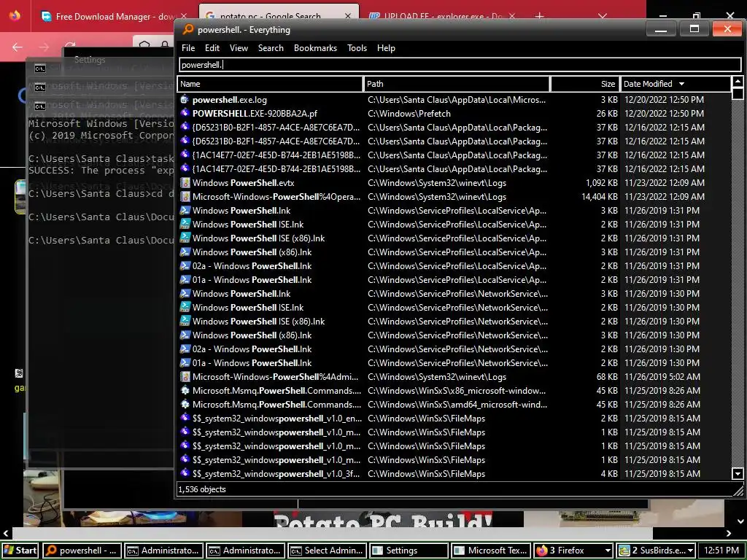Viewport: 747px width, 560px height.
Task: Click the Microsoft-Windows-PowerShell%4Admi log icon
Action: click(185, 377)
